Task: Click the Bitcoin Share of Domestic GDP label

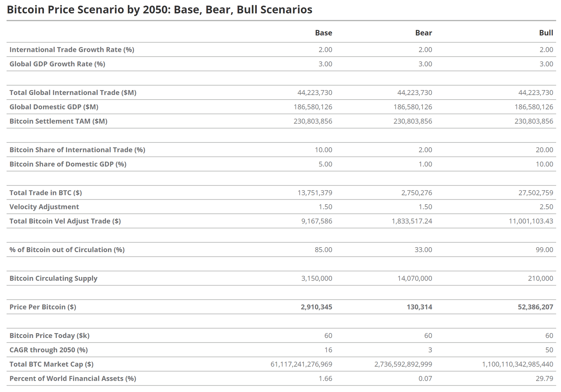Action: [x=68, y=164]
